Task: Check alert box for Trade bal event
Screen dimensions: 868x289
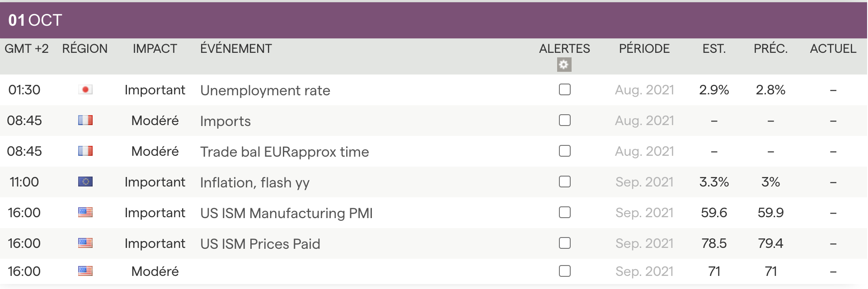Action: tap(564, 151)
